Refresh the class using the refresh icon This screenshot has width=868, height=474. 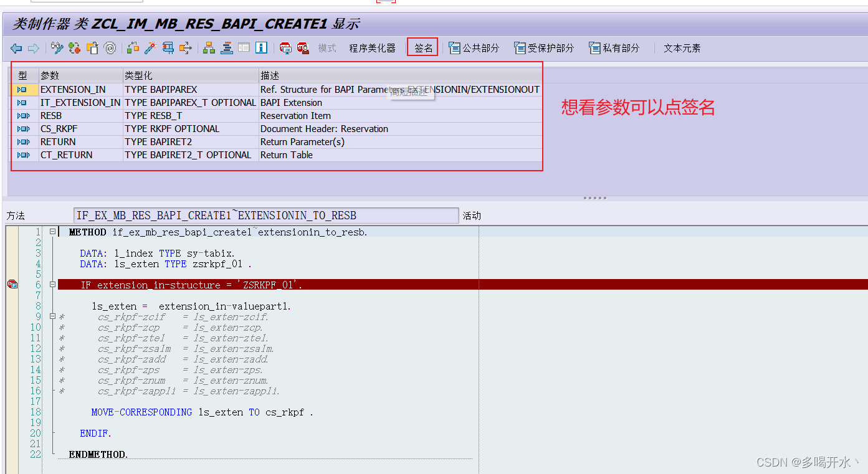tap(74, 48)
